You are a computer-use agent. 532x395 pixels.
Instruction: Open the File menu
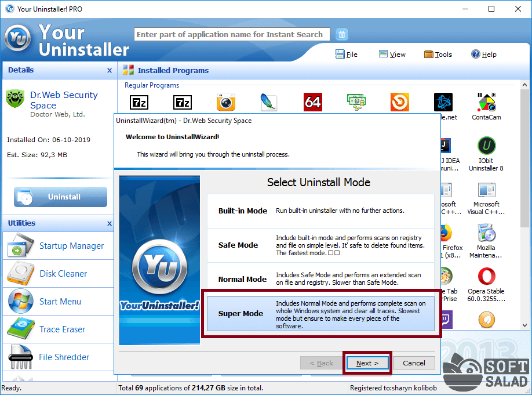347,55
